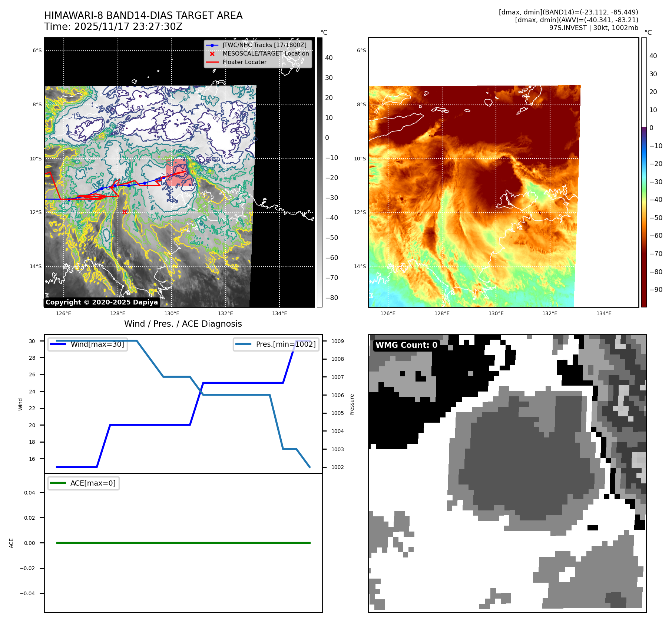Select the MESOSCALE/TARGET Location legend label
The width and height of the screenshot is (672, 626).
coord(265,54)
